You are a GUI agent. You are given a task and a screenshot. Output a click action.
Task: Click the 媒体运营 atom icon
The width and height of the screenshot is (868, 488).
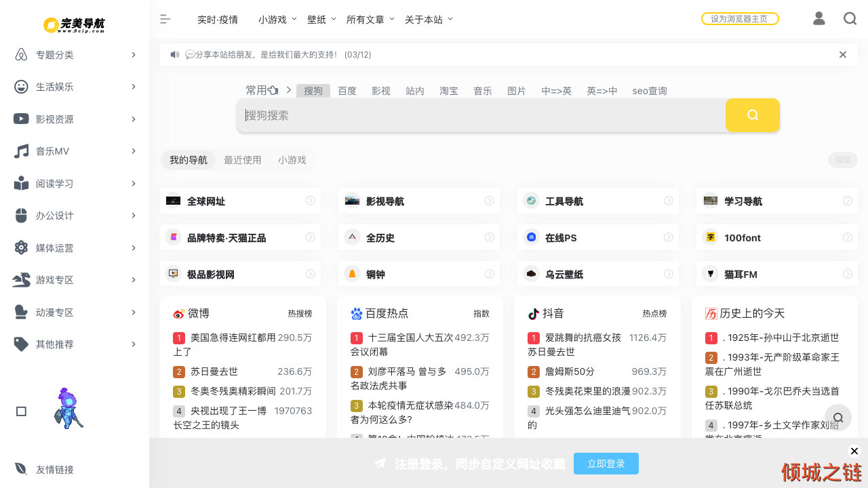coord(21,247)
